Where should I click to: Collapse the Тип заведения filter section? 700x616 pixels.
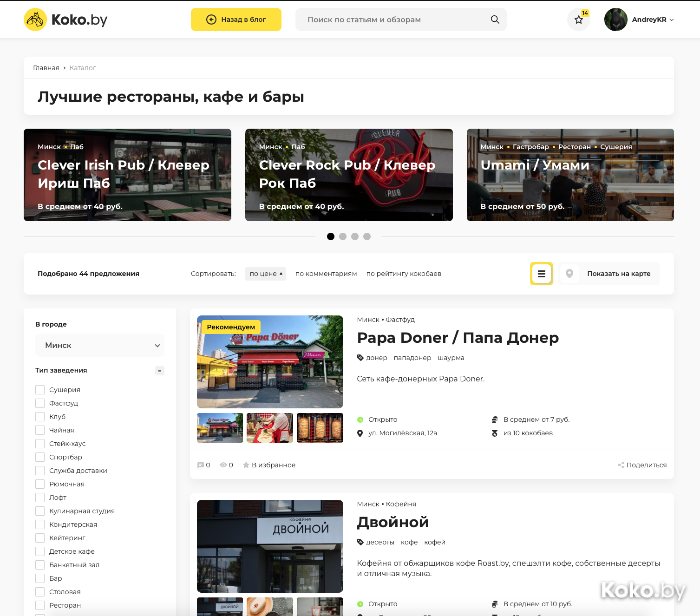click(x=159, y=371)
